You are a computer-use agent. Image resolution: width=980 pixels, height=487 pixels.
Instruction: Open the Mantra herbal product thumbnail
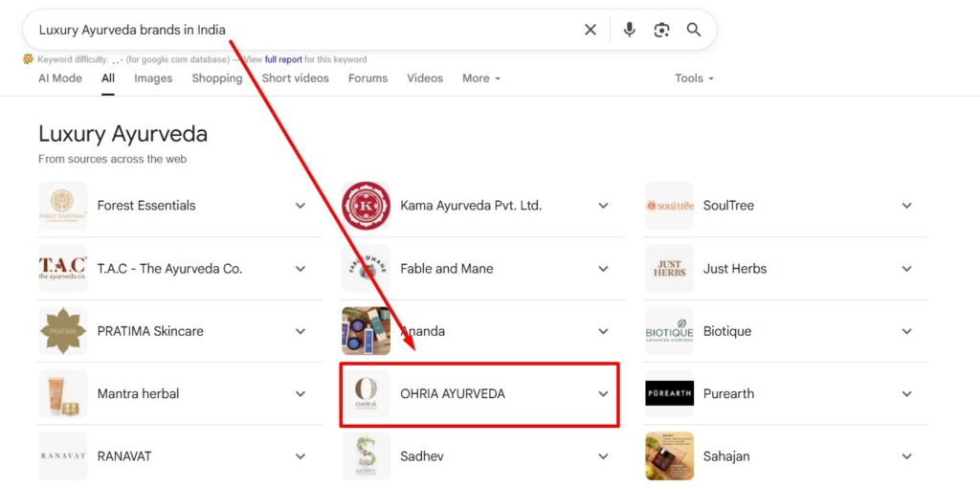click(62, 393)
